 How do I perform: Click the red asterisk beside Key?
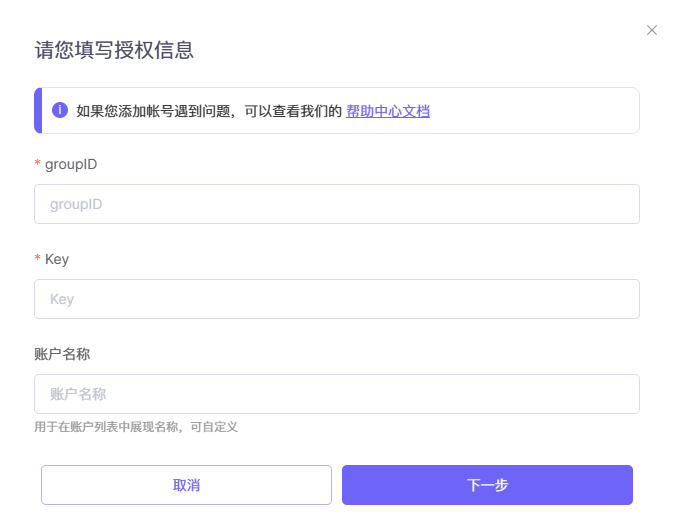(38, 258)
